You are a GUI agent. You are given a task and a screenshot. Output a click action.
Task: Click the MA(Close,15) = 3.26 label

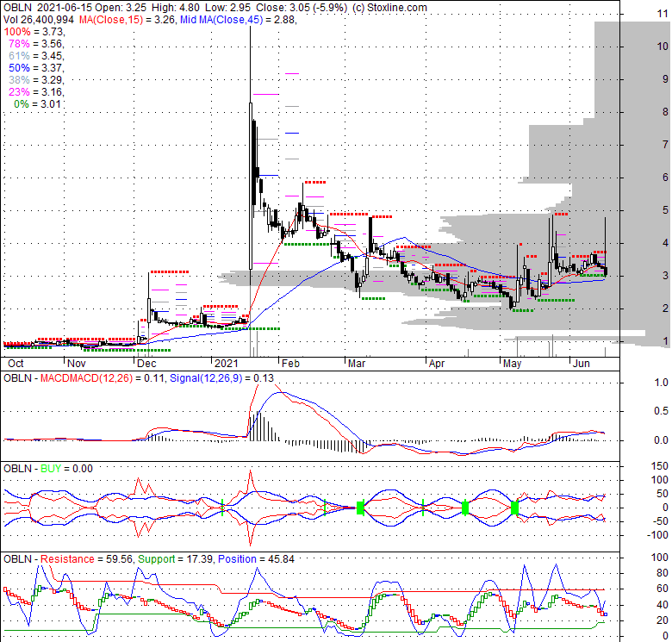coord(128,19)
